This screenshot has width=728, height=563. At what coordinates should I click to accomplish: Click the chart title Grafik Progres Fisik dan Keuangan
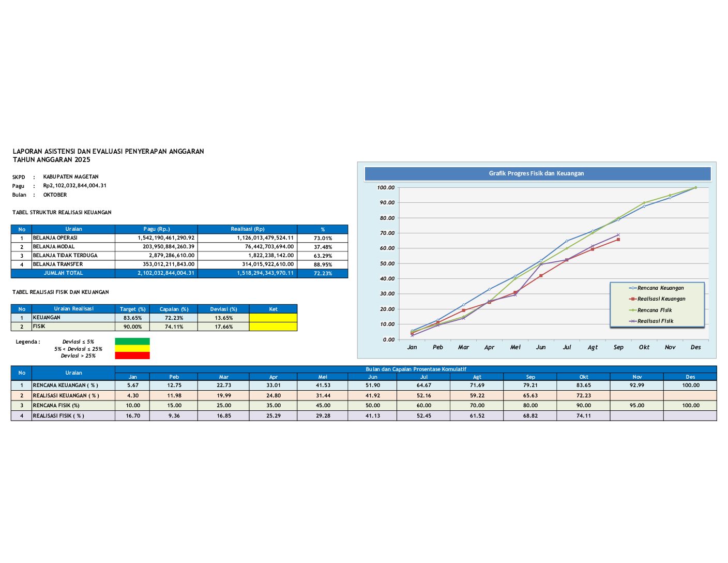click(537, 173)
